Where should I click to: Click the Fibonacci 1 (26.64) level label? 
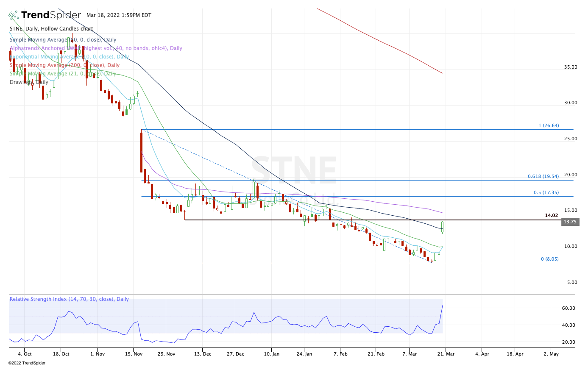click(548, 125)
